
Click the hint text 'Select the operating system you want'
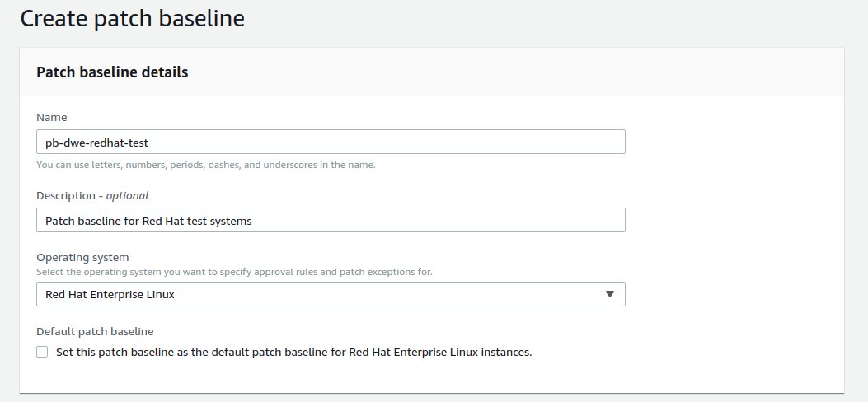click(x=234, y=272)
